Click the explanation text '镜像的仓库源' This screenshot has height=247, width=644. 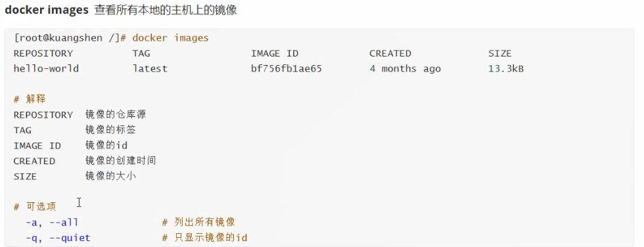[116, 114]
